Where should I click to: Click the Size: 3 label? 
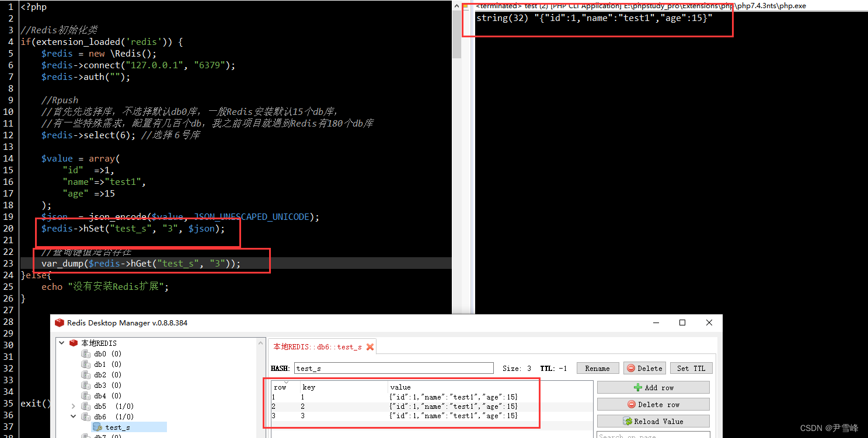(x=517, y=368)
